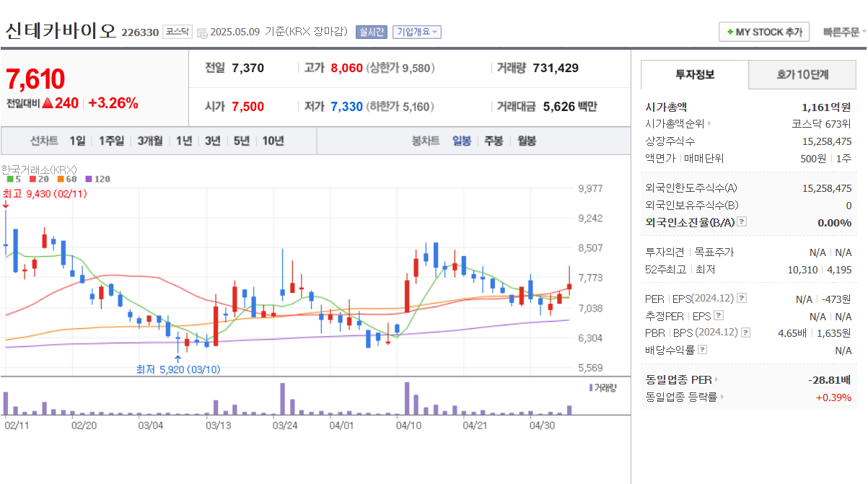The height and width of the screenshot is (484, 868).
Task: Select the 1일 line chart period
Action: point(77,141)
